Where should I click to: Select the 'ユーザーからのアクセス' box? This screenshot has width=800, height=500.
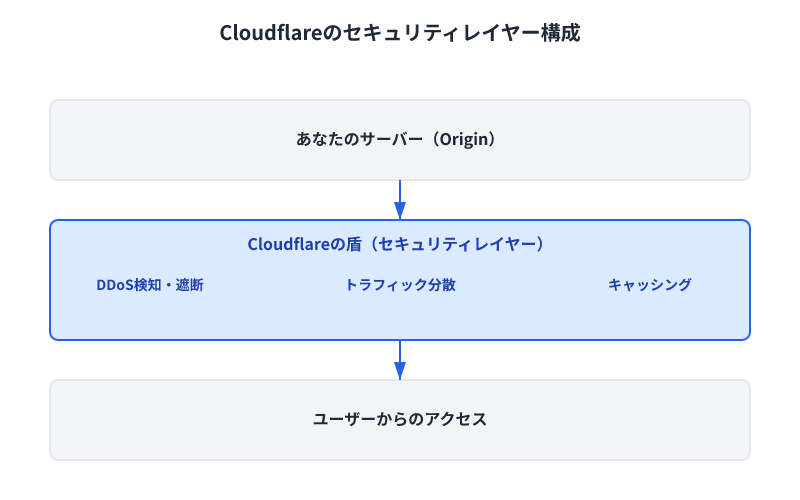[399, 420]
